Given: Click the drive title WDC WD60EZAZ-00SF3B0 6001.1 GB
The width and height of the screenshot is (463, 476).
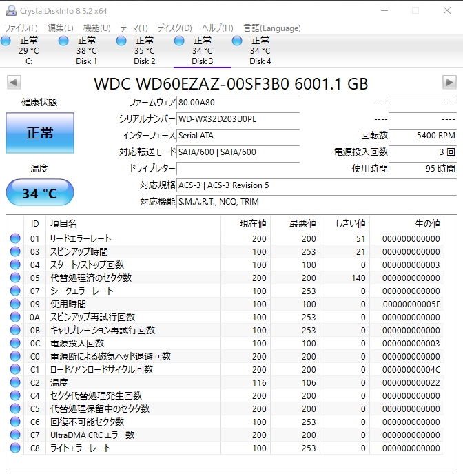Looking at the screenshot, I should point(231,84).
